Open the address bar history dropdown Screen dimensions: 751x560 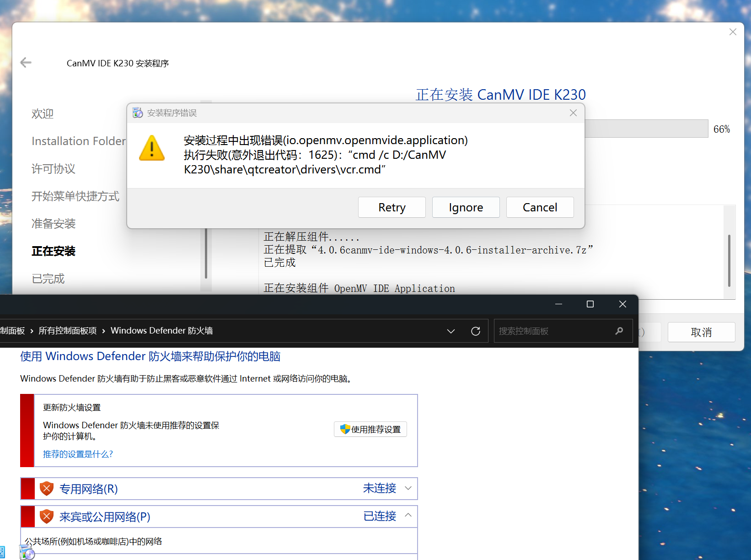pos(451,331)
